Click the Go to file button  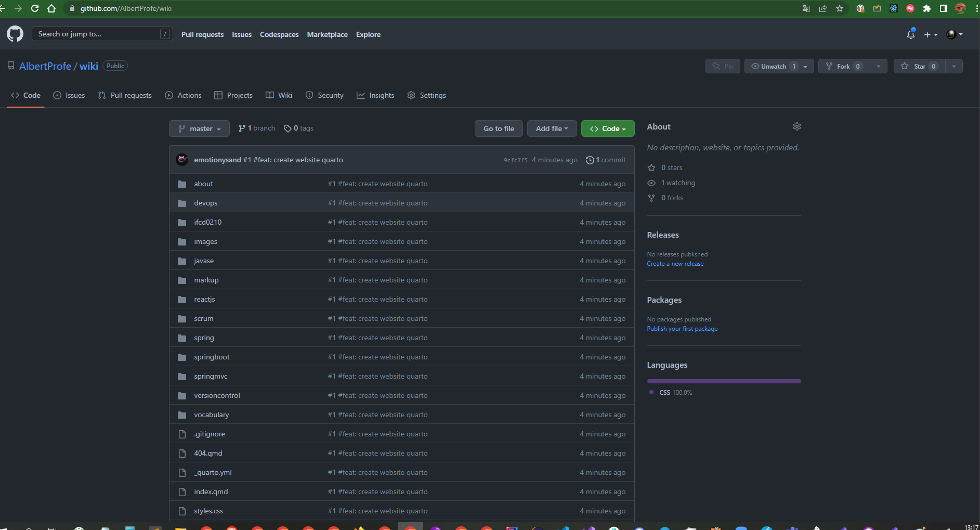(499, 128)
